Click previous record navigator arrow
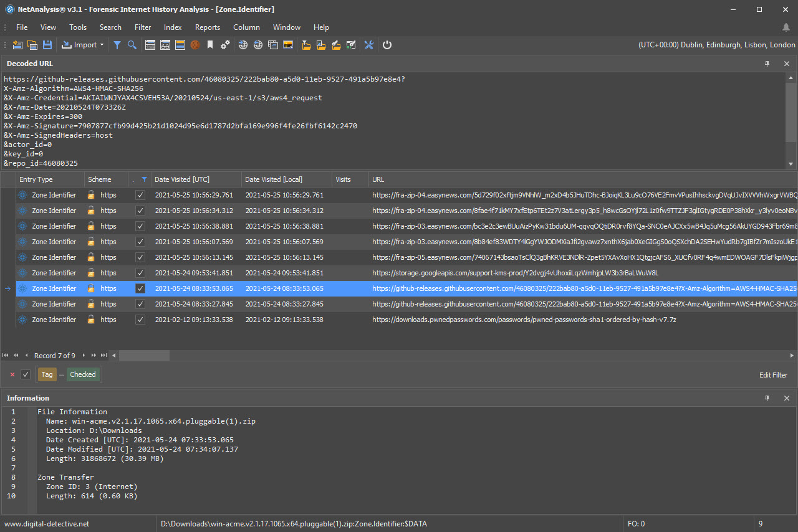The image size is (798, 532). click(x=26, y=356)
